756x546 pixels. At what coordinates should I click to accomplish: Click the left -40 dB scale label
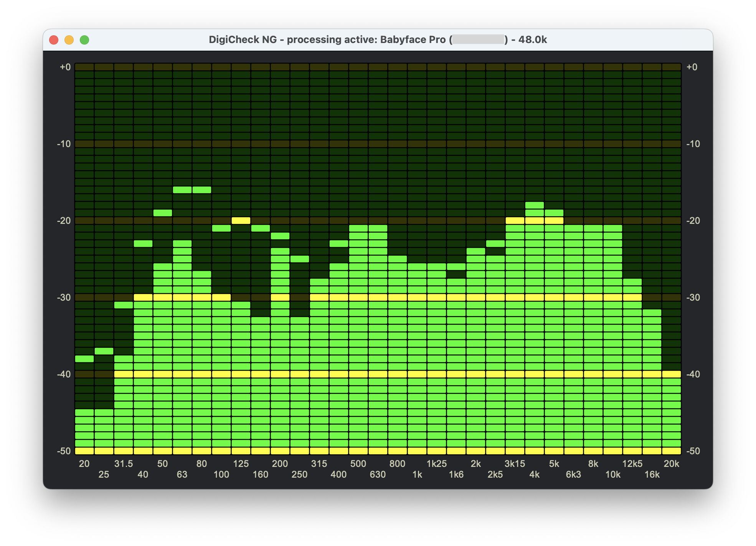[64, 374]
